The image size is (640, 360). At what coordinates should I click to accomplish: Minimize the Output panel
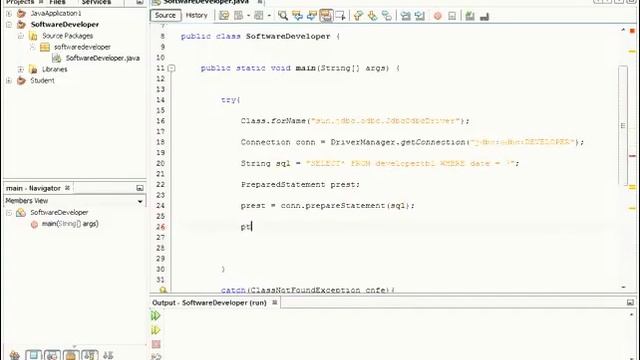tap(630, 302)
